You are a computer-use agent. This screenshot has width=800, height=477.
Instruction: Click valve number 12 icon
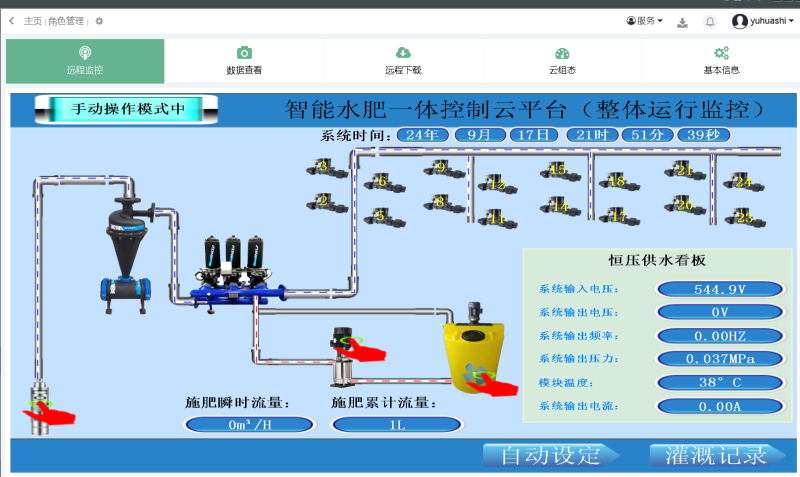point(497,184)
